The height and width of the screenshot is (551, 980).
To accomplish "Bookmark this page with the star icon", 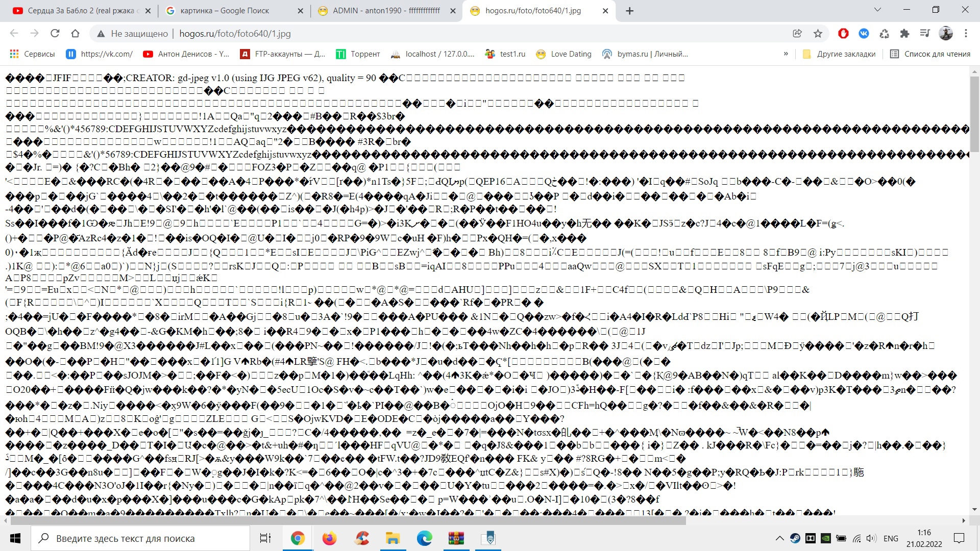I will [x=818, y=33].
